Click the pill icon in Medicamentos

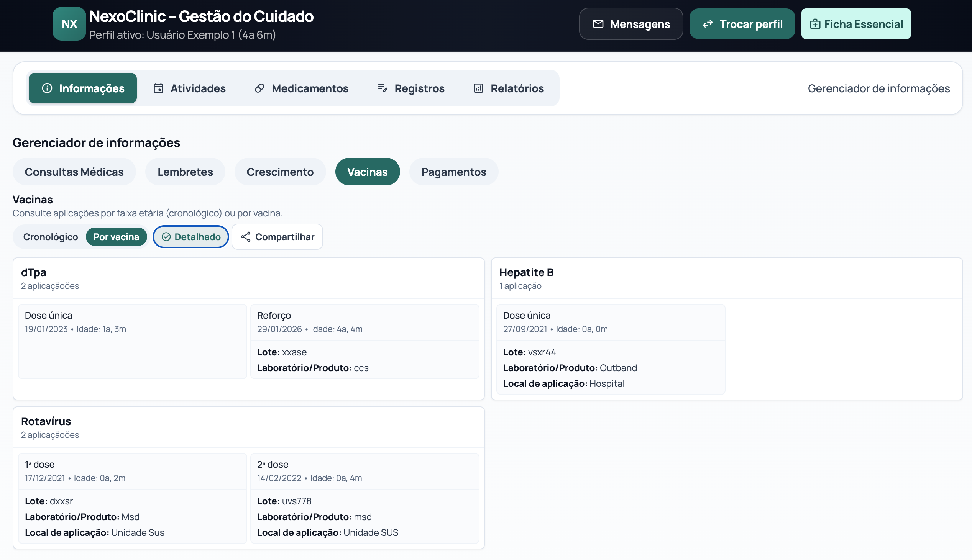pyautogui.click(x=259, y=88)
